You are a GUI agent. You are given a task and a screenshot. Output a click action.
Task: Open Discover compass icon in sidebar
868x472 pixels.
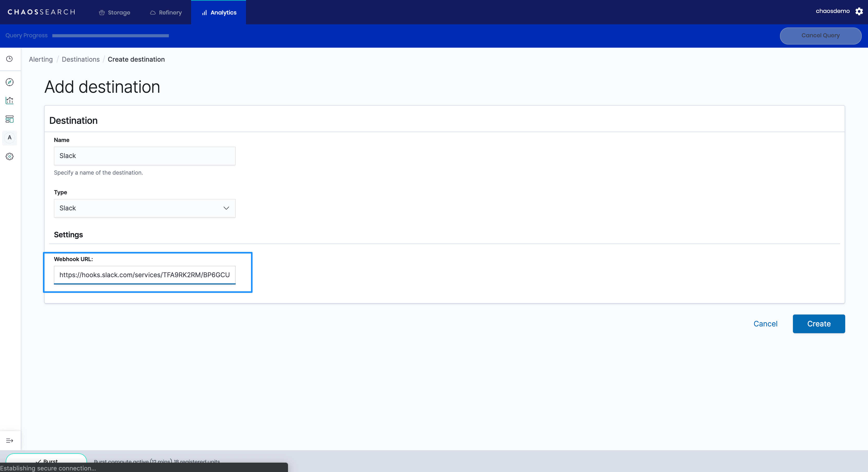tap(9, 82)
